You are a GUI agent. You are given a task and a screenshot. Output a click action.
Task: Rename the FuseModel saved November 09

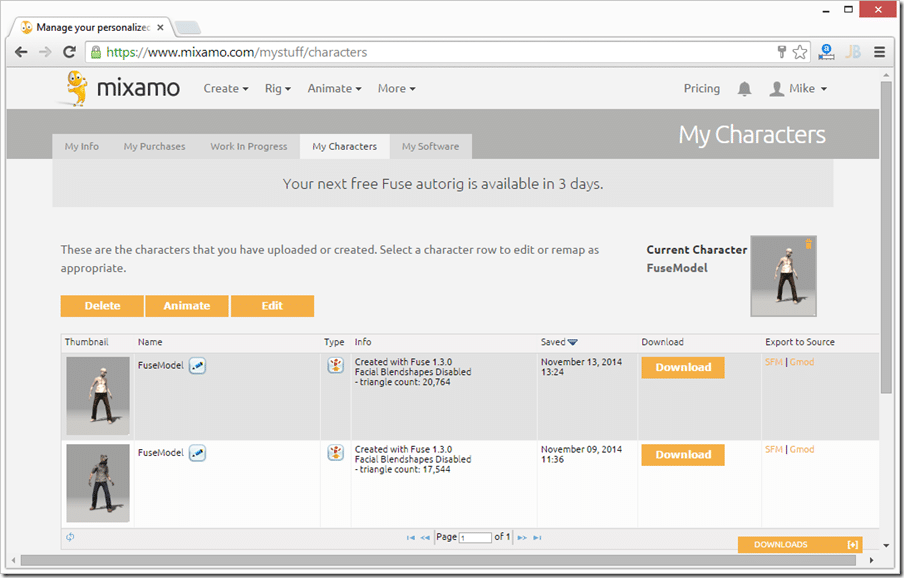coord(197,453)
